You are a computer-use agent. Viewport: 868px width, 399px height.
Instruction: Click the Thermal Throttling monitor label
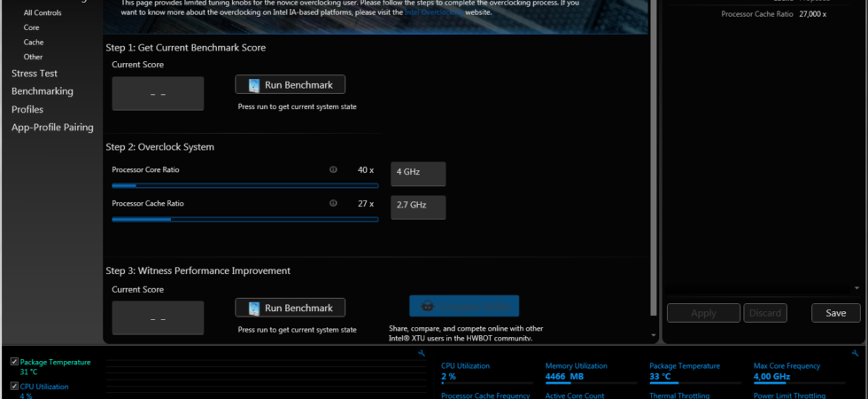click(x=679, y=395)
